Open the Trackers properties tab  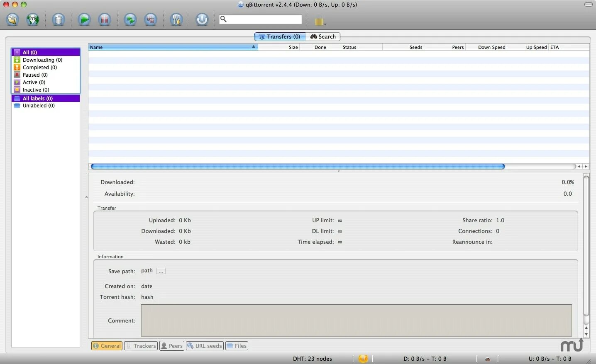click(x=141, y=346)
